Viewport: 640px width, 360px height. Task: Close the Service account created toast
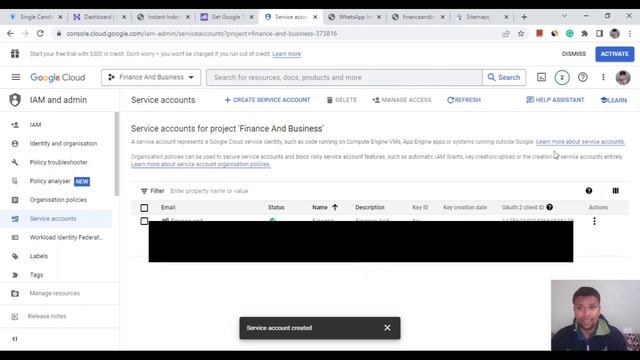click(387, 328)
